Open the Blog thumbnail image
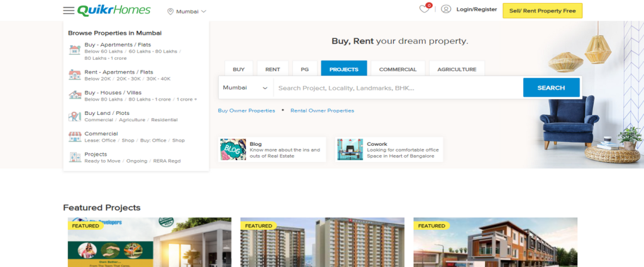Image resolution: width=644 pixels, height=267 pixels. tap(233, 150)
